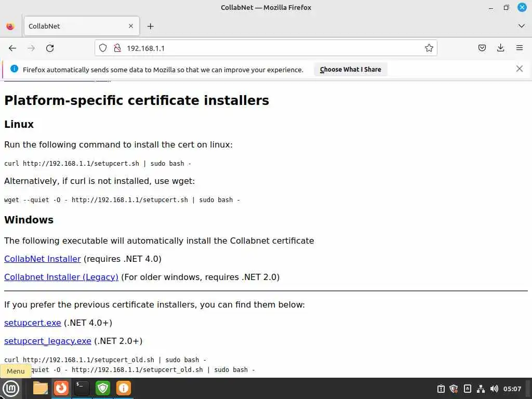Open file manager from taskbar
This screenshot has height=399, width=532.
(41, 388)
